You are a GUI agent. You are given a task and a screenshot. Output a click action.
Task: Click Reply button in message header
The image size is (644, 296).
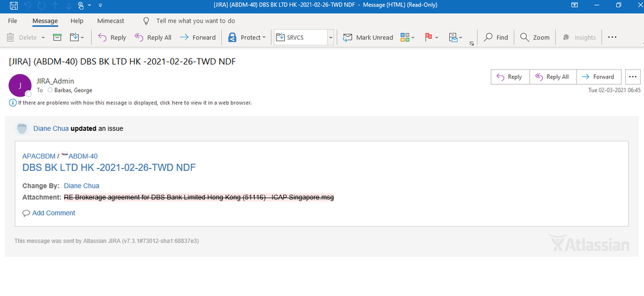[x=510, y=77]
